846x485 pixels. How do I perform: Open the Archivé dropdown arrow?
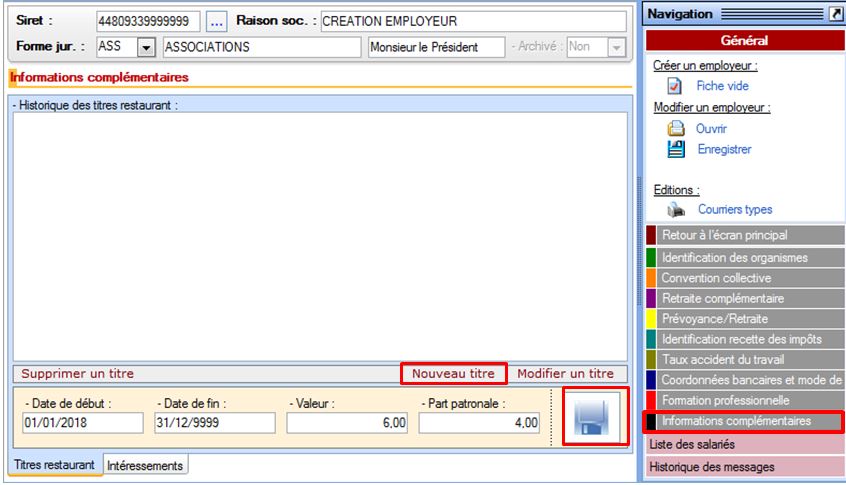617,47
